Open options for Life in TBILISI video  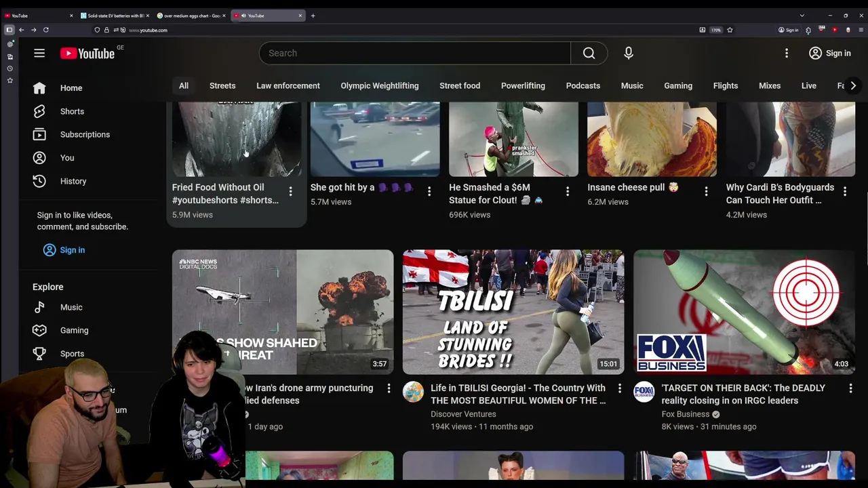pyautogui.click(x=619, y=388)
